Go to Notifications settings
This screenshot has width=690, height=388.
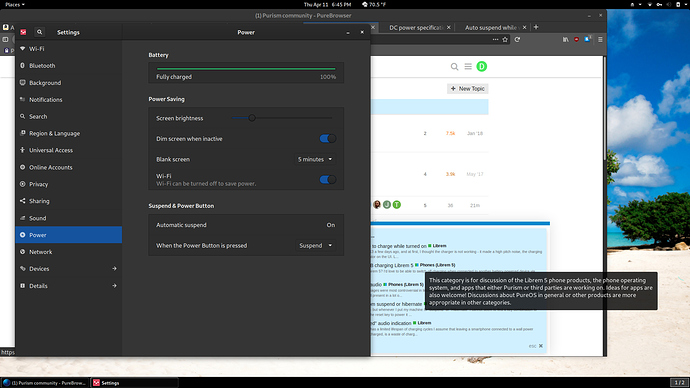tap(68, 99)
